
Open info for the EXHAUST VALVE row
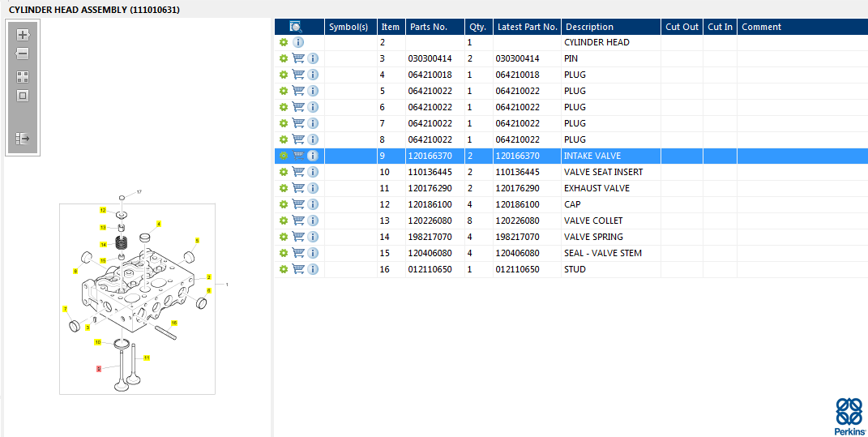[x=313, y=188]
